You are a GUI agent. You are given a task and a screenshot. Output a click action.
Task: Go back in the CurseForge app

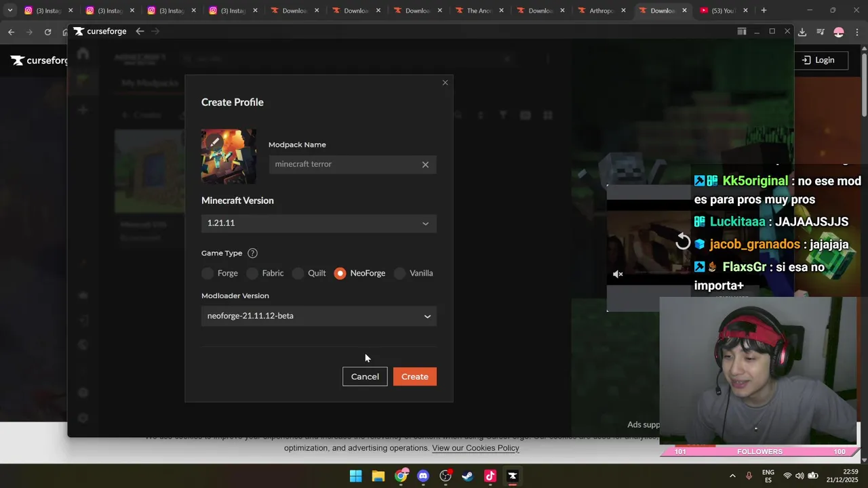(x=140, y=31)
